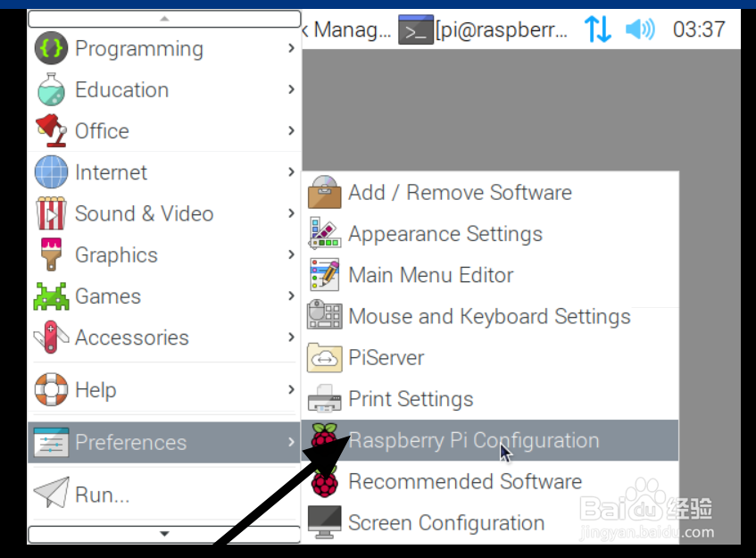This screenshot has height=558, width=756.
Task: Click the volume speaker icon in panel
Action: click(x=640, y=29)
